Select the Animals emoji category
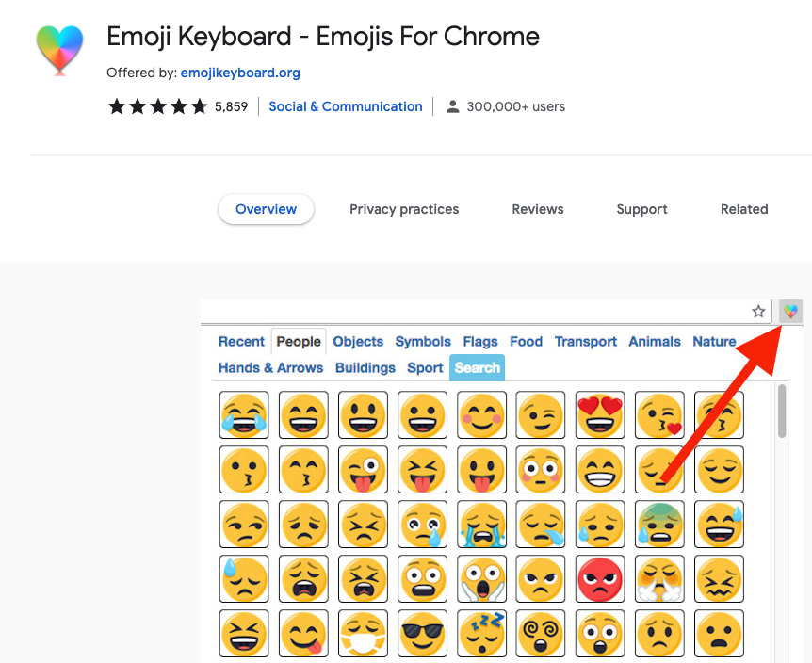Screen dimensions: 812x663 tap(655, 342)
